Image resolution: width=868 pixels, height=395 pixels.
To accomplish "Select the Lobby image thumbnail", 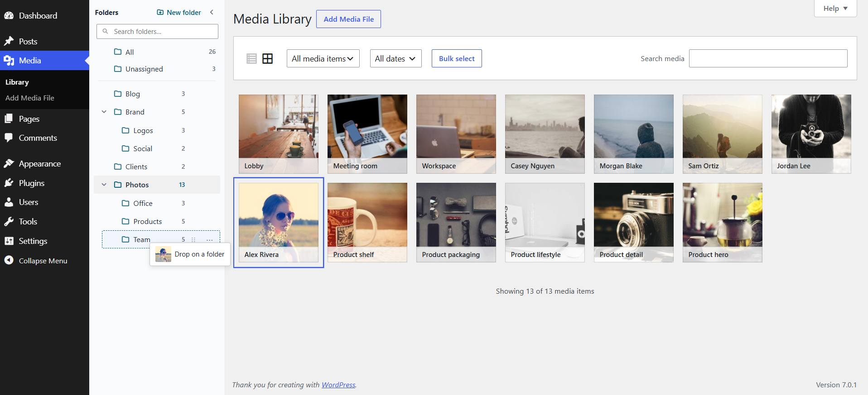I will tap(279, 134).
